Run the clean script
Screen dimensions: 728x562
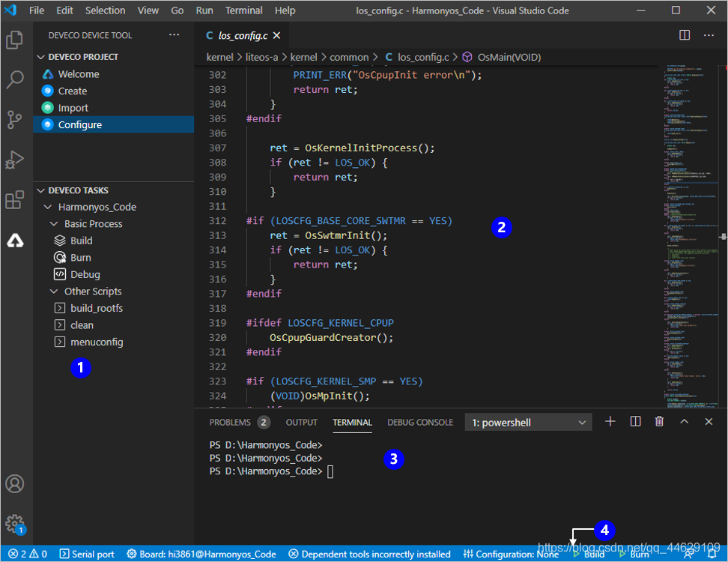[114, 325]
